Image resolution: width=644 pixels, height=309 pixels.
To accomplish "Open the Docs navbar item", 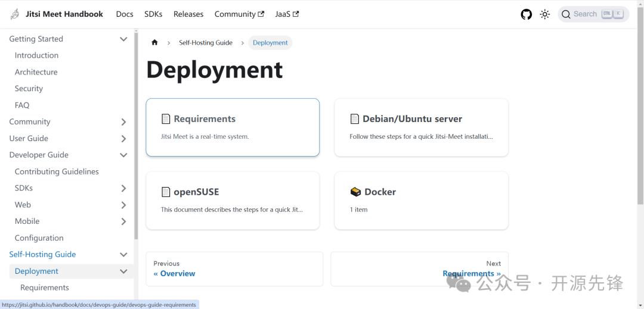I will (125, 14).
